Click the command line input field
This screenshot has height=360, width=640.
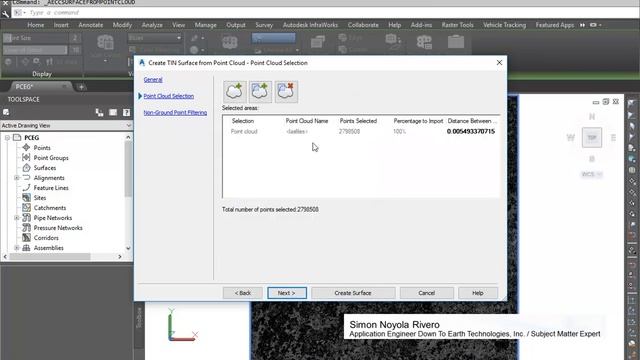[327, 13]
